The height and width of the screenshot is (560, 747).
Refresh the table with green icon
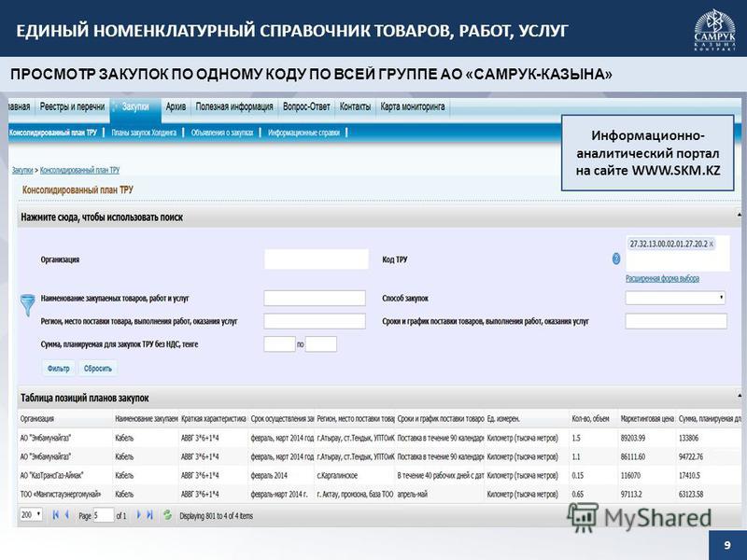(167, 515)
